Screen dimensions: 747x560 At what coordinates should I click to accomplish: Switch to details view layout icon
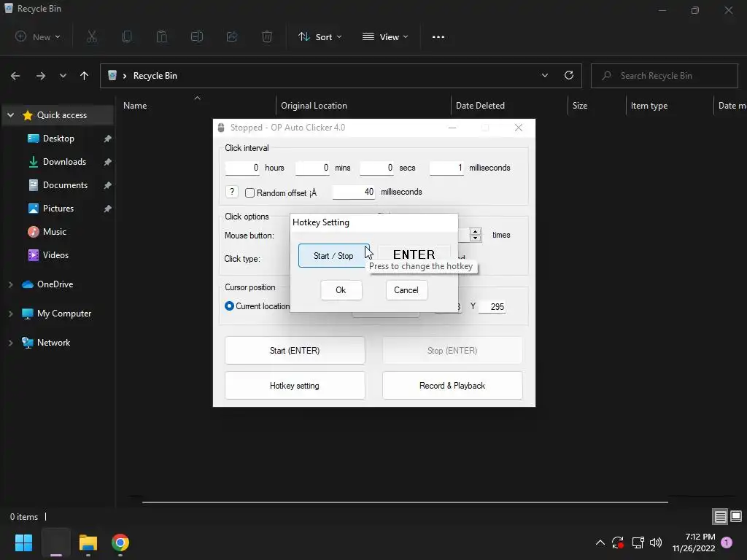coord(720,516)
